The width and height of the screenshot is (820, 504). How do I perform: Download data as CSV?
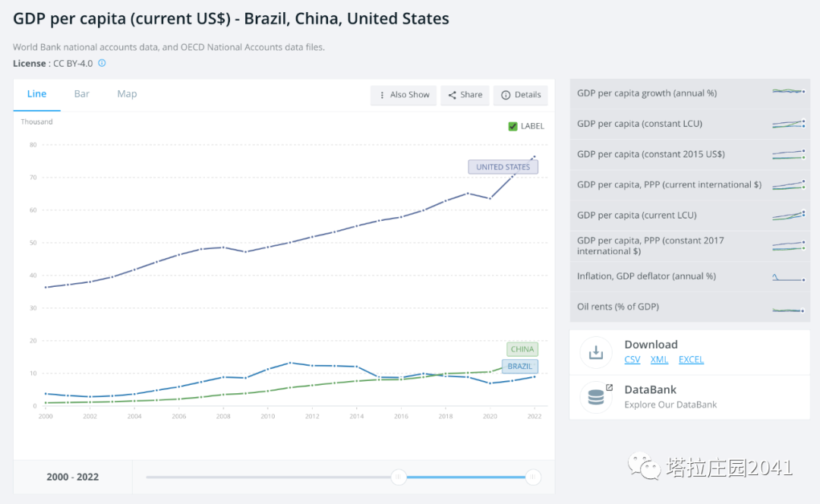632,360
